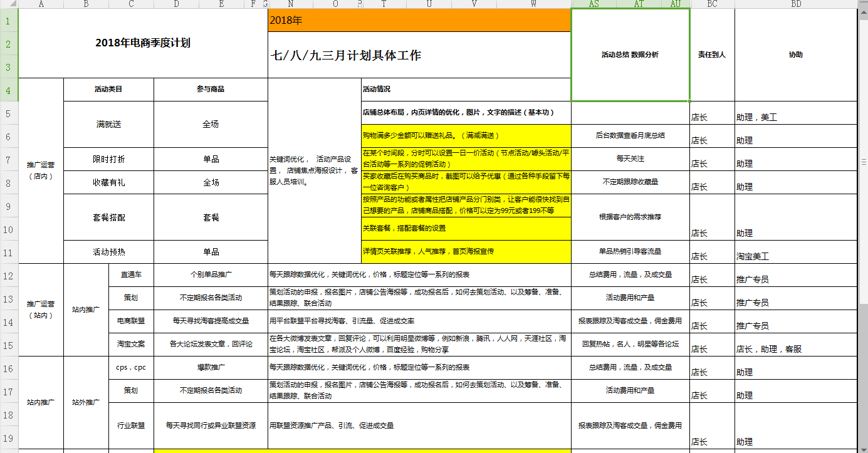Click the '活动类目' header cell
This screenshot has height=453, width=868.
[x=108, y=90]
